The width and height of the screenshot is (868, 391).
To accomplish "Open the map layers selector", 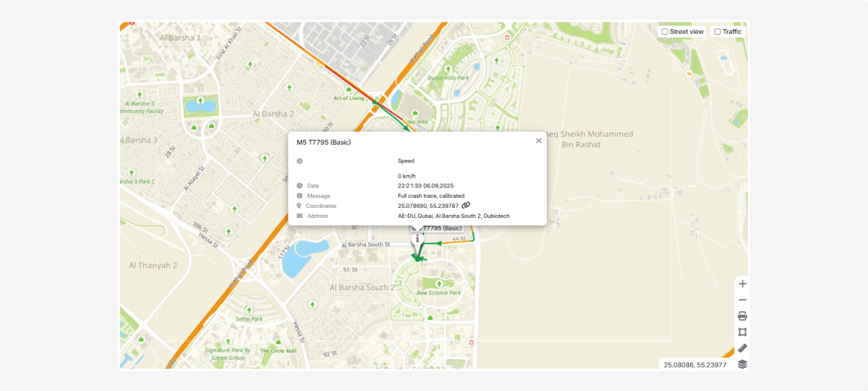I will [x=742, y=364].
